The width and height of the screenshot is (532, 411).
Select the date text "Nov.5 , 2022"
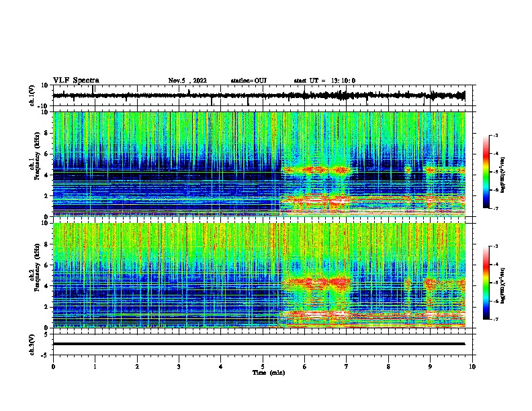[187, 81]
